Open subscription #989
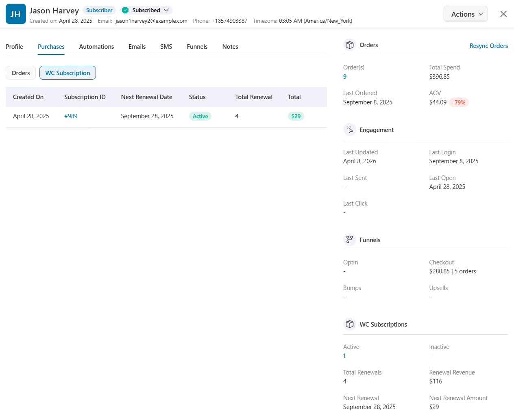 click(x=71, y=116)
